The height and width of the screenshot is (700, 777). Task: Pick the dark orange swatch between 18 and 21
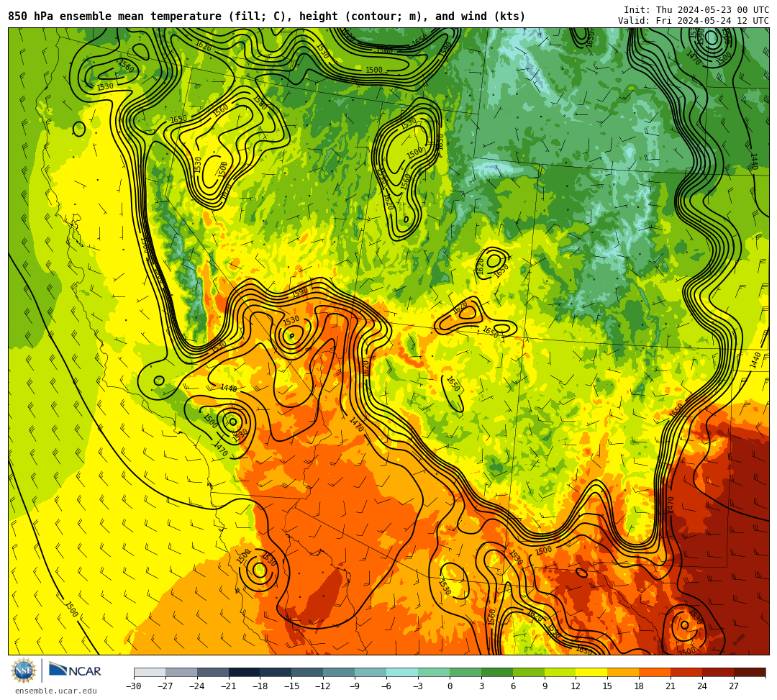click(x=655, y=672)
